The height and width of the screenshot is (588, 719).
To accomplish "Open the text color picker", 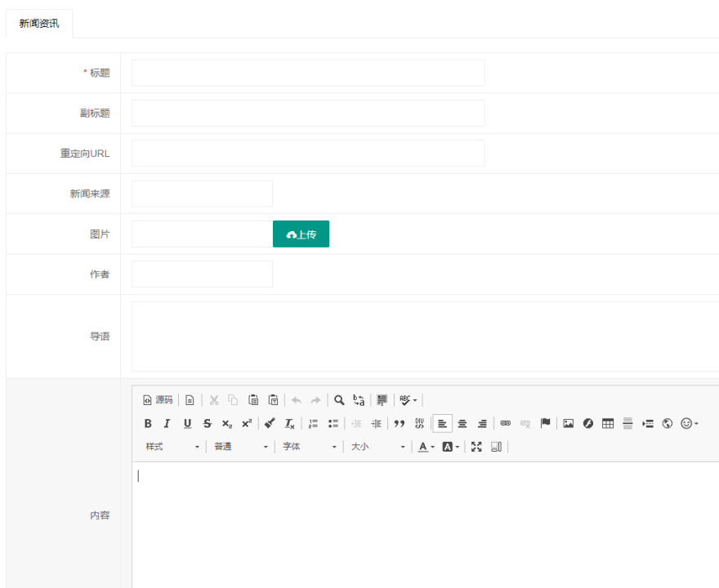I will [426, 447].
